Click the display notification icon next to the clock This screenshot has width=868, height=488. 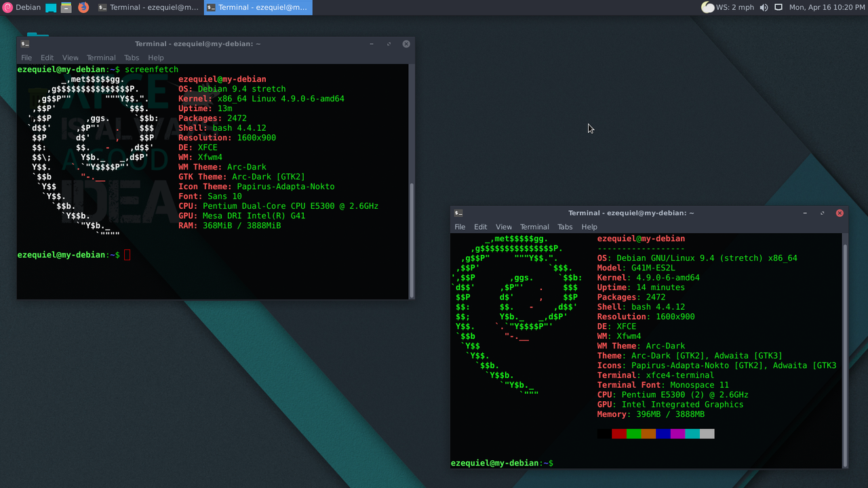[x=778, y=7]
